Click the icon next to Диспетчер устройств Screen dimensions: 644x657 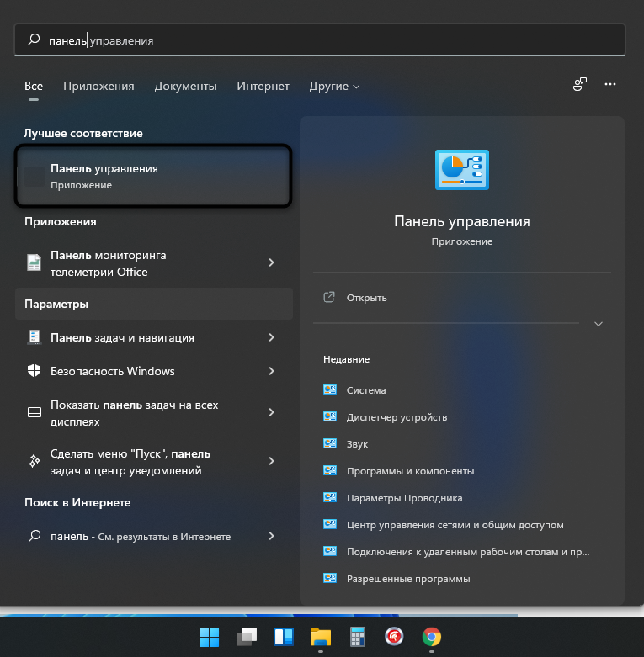click(x=330, y=416)
